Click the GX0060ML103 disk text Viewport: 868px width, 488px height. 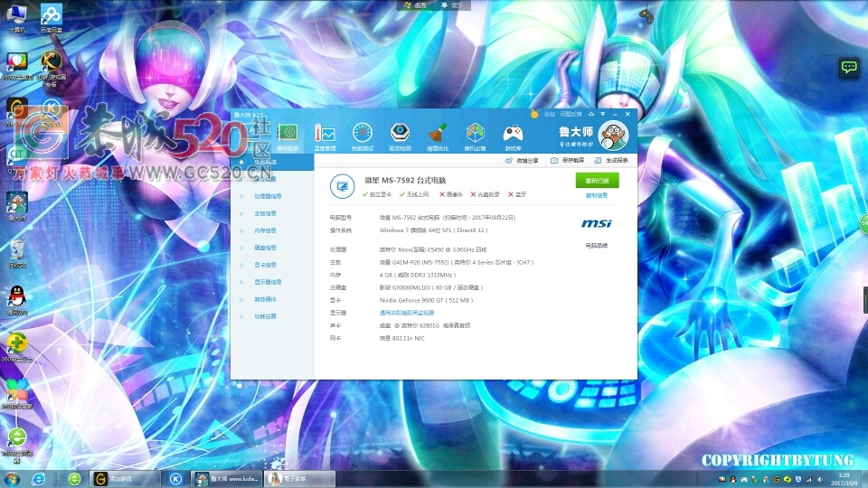click(x=431, y=287)
